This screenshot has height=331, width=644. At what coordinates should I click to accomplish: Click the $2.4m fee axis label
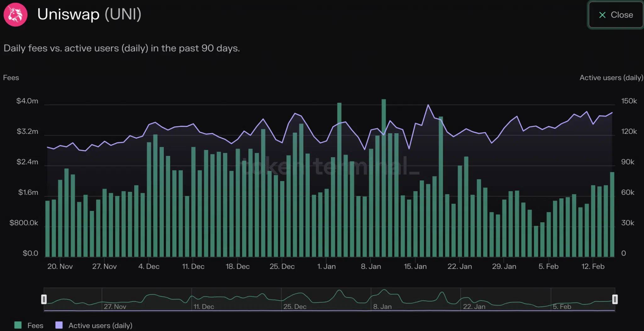coord(27,162)
